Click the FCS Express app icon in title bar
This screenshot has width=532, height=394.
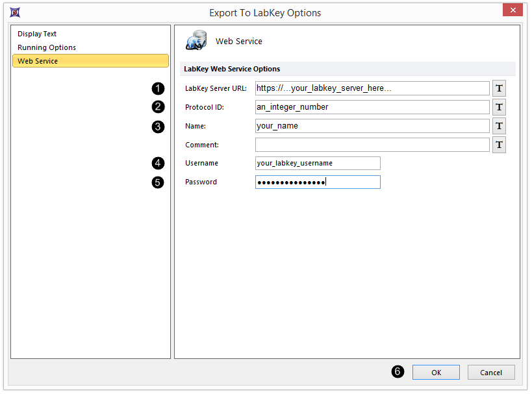click(x=14, y=12)
